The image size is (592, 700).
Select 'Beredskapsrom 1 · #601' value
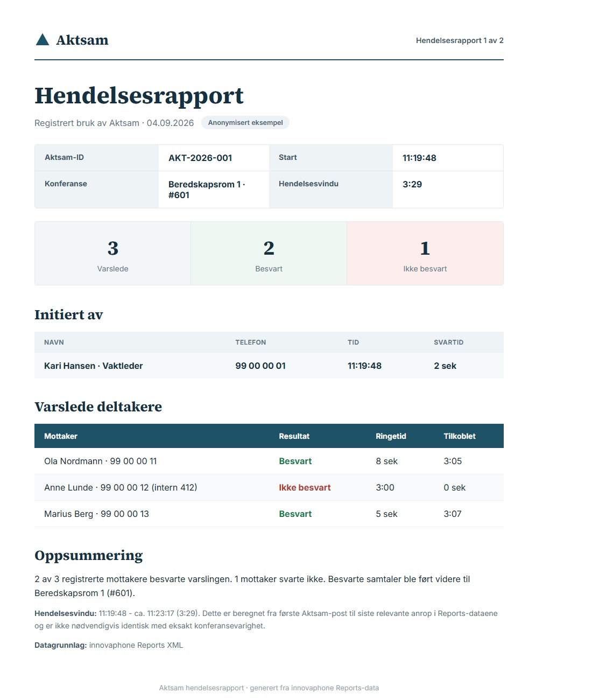[207, 190]
